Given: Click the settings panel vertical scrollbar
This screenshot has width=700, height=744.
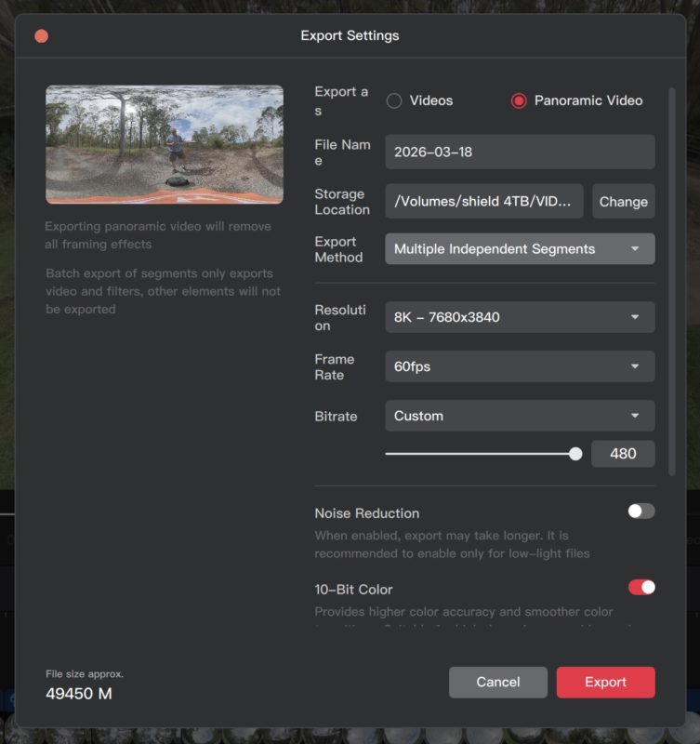Looking at the screenshot, I should point(671,281).
